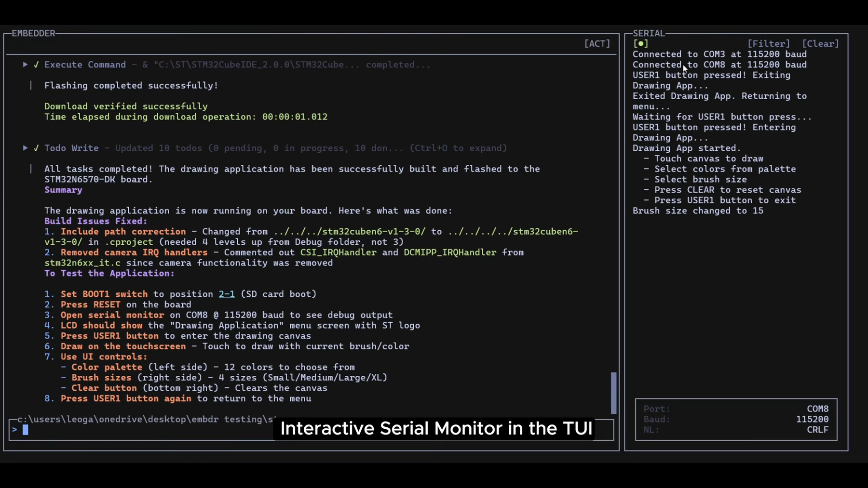868x488 pixels.
Task: Click the working directory path label
Action: pyautogui.click(x=145, y=419)
